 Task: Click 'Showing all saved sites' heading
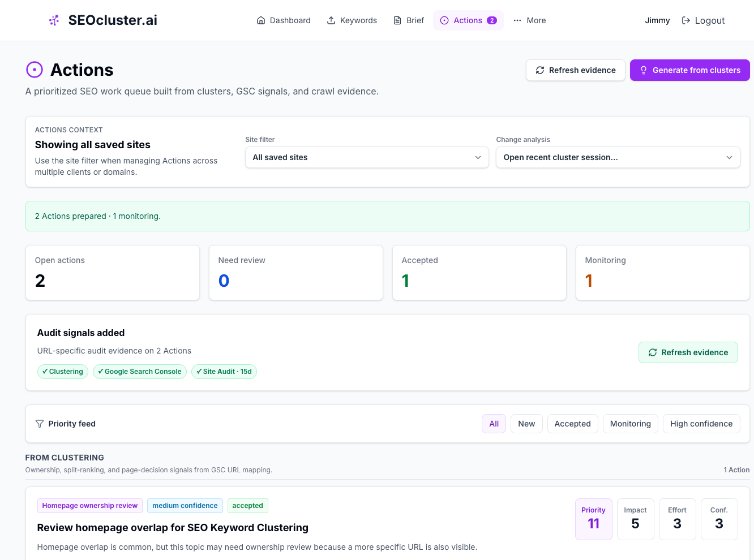[93, 145]
